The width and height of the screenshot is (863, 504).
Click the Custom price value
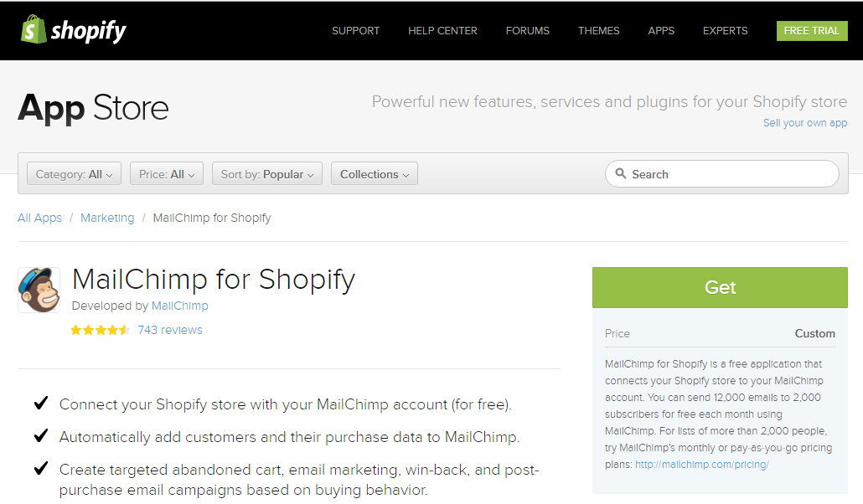814,333
